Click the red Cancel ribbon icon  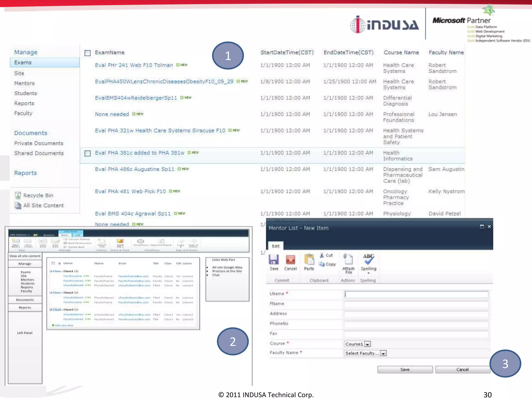tap(290, 260)
